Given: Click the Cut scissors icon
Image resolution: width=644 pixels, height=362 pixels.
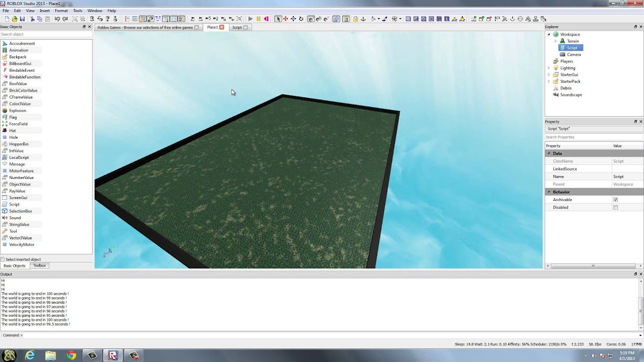Looking at the screenshot, I should [32, 19].
